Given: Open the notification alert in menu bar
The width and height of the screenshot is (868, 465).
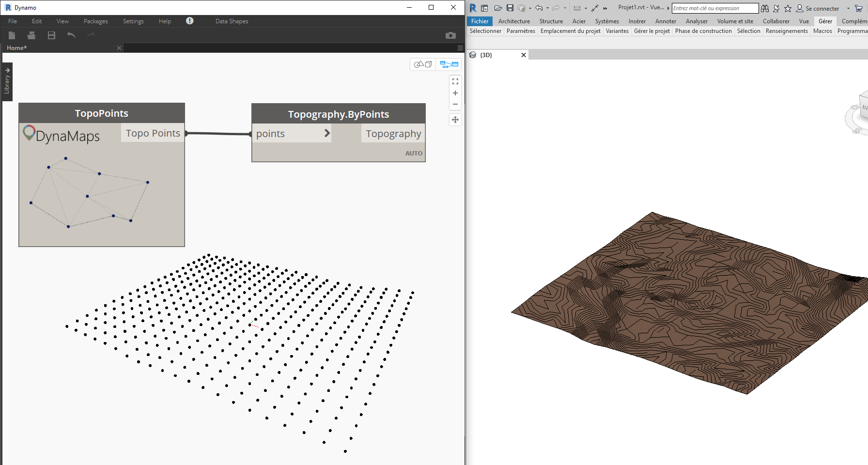Looking at the screenshot, I should coord(190,21).
